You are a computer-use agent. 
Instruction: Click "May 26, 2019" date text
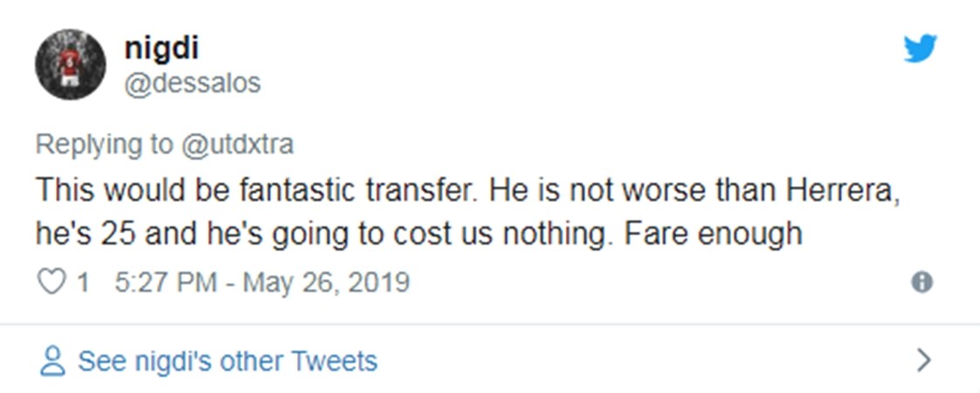coord(325,283)
